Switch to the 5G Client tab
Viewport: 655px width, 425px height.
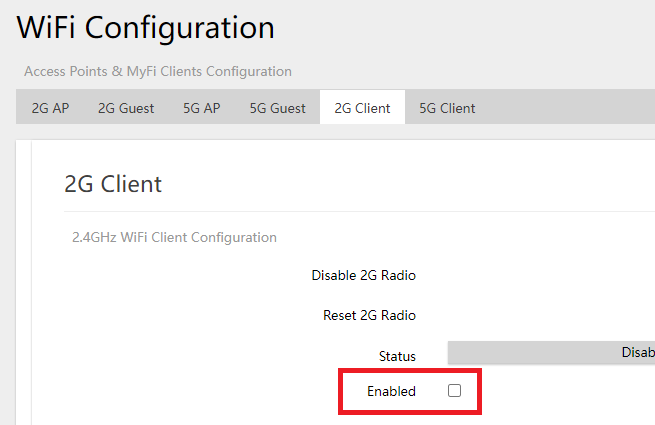point(447,108)
